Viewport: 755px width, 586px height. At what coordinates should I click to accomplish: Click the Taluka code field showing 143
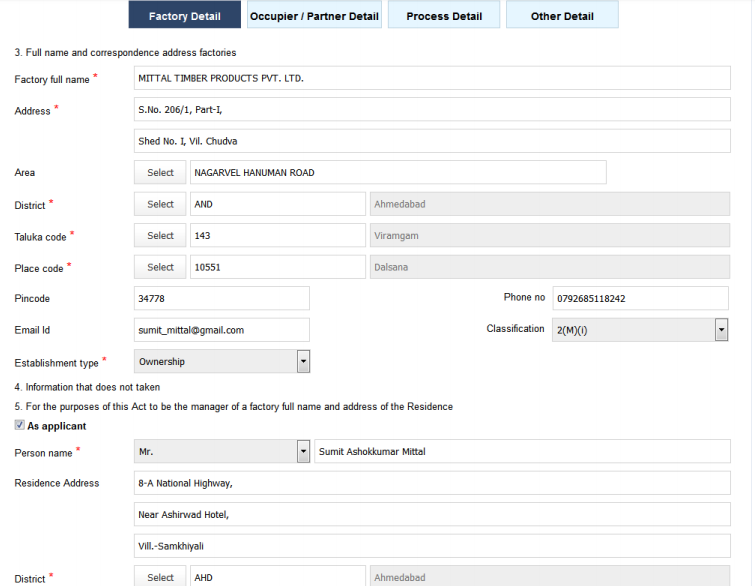click(277, 236)
